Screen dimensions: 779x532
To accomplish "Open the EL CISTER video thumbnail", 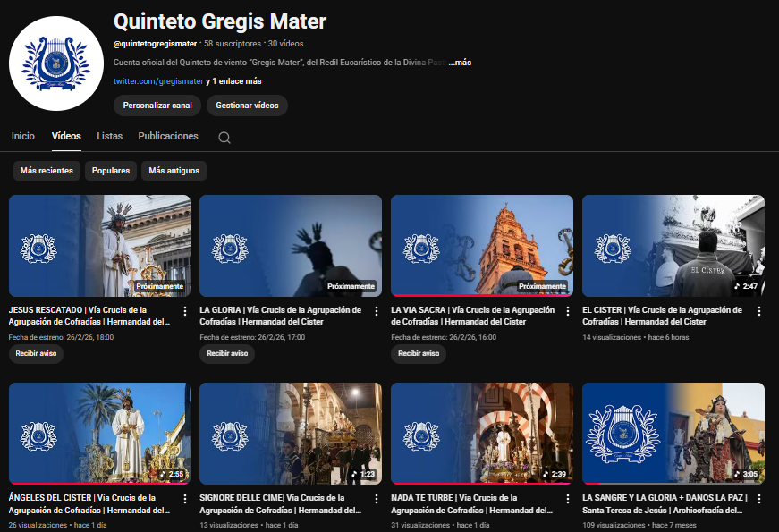I will pyautogui.click(x=673, y=245).
